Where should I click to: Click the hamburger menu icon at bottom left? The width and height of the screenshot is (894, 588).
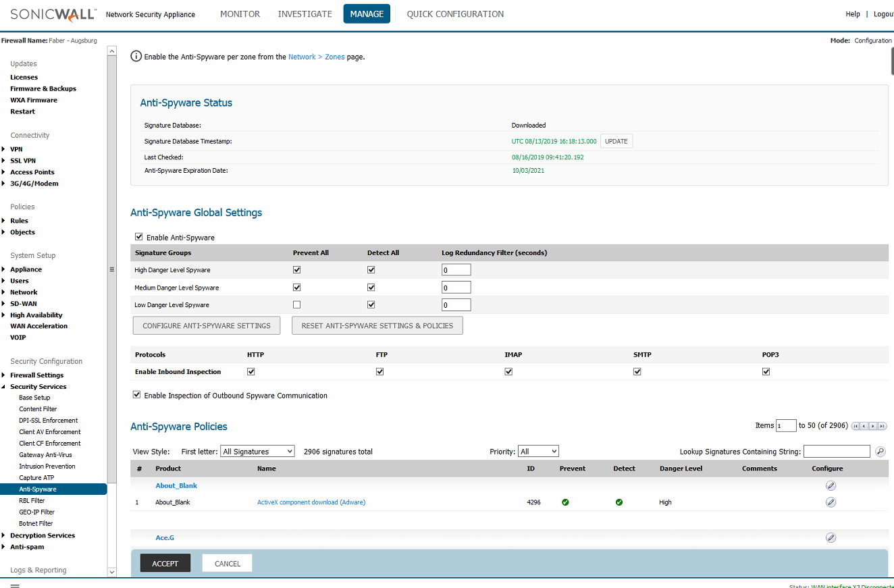(15, 585)
